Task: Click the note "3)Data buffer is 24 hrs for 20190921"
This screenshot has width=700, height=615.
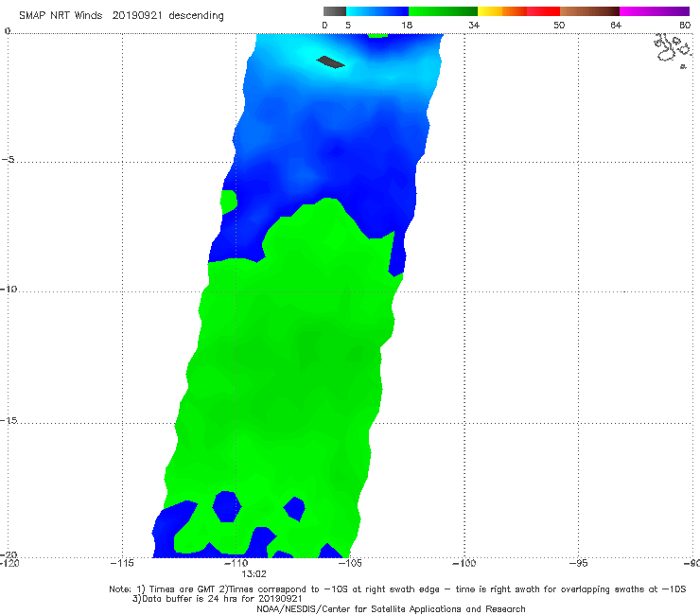Action: click(217, 599)
